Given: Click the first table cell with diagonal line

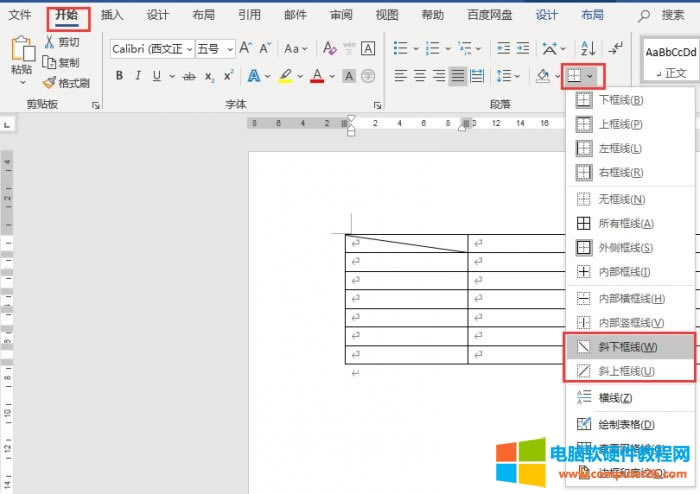Looking at the screenshot, I should click(x=406, y=243).
